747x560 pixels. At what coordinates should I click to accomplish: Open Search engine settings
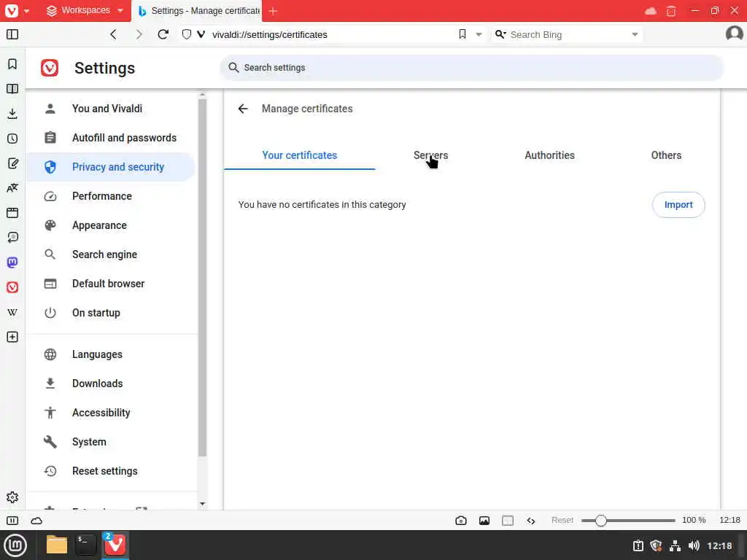coord(112,254)
